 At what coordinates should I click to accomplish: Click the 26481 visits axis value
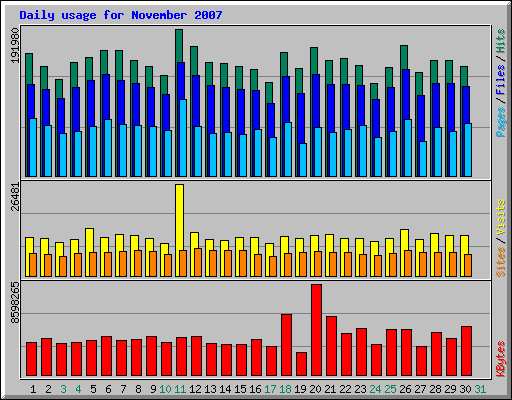pyautogui.click(x=15, y=197)
